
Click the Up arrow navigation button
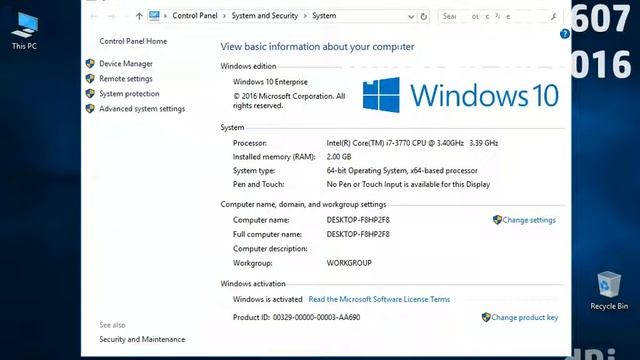point(139,16)
